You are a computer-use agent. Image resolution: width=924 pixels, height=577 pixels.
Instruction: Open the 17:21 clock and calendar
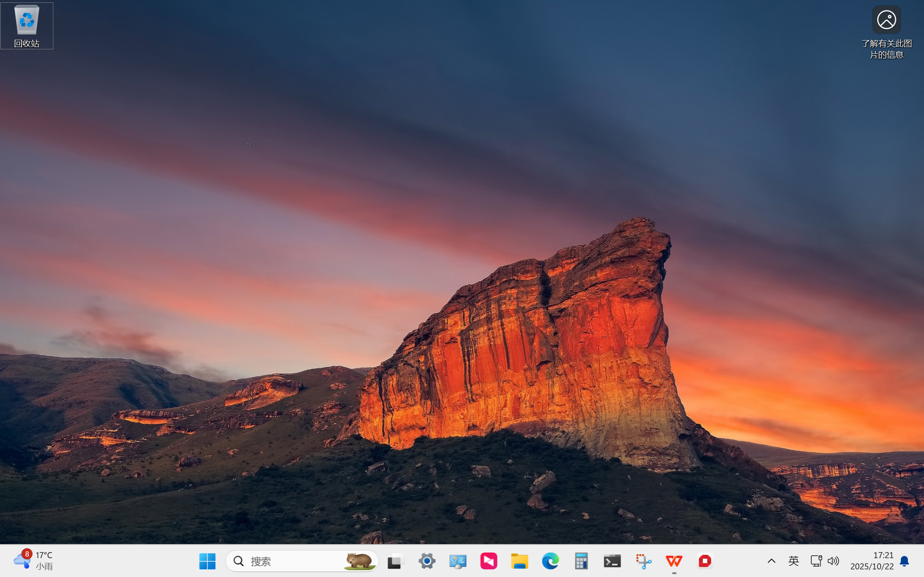pyautogui.click(x=872, y=561)
